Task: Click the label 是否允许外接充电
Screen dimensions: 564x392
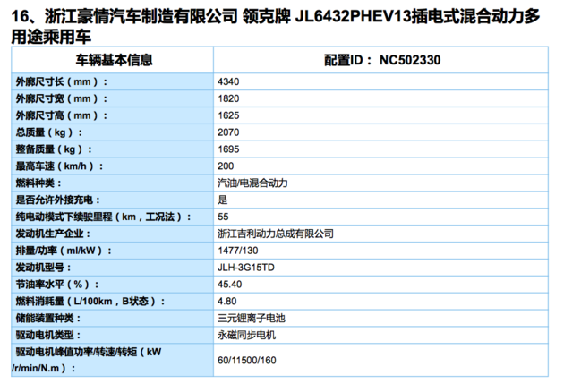Action: pos(57,200)
